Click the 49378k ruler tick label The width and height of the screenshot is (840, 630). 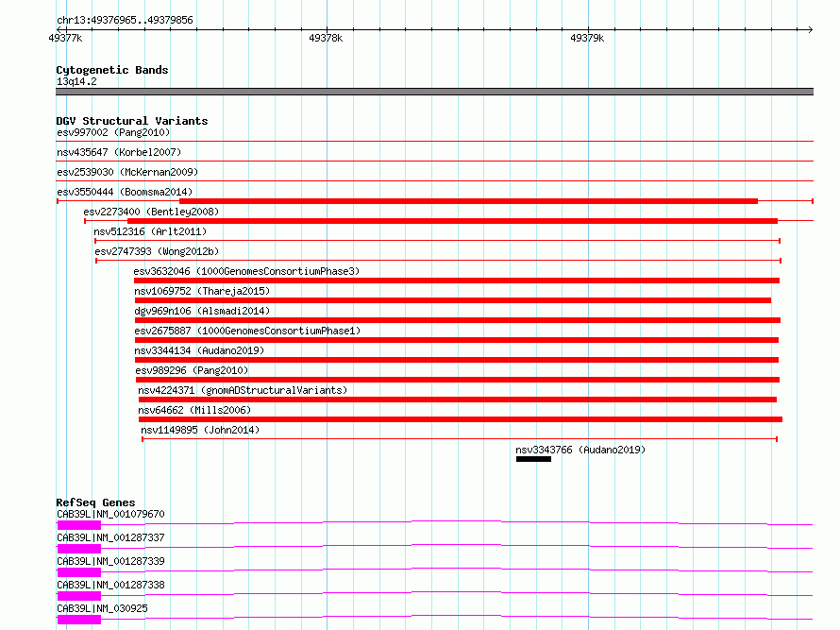coord(326,38)
